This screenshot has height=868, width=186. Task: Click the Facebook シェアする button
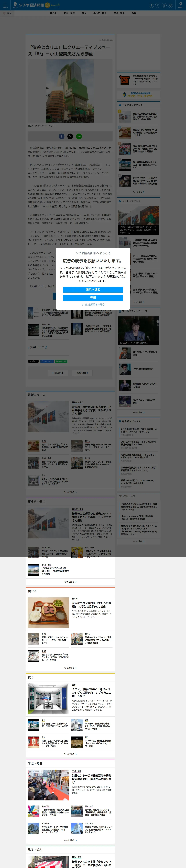[x=47, y=361]
